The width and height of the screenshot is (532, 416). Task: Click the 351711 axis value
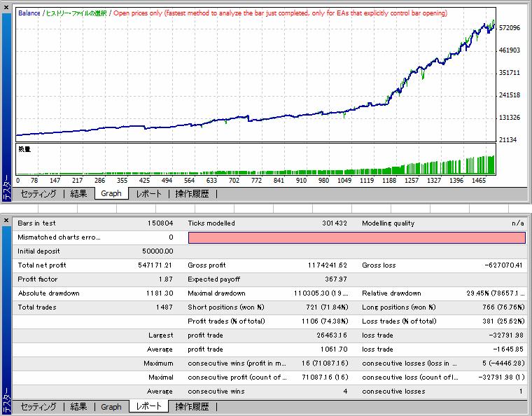click(x=510, y=73)
